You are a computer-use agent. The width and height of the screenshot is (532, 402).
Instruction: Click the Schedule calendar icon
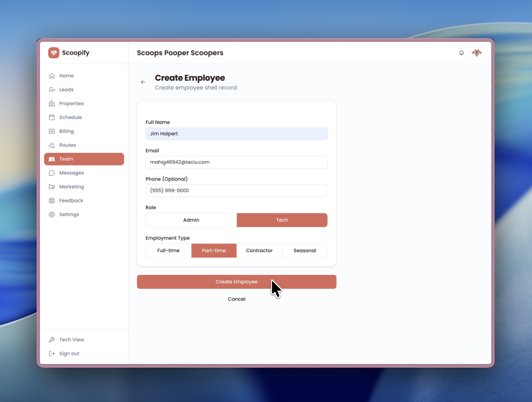[52, 117]
